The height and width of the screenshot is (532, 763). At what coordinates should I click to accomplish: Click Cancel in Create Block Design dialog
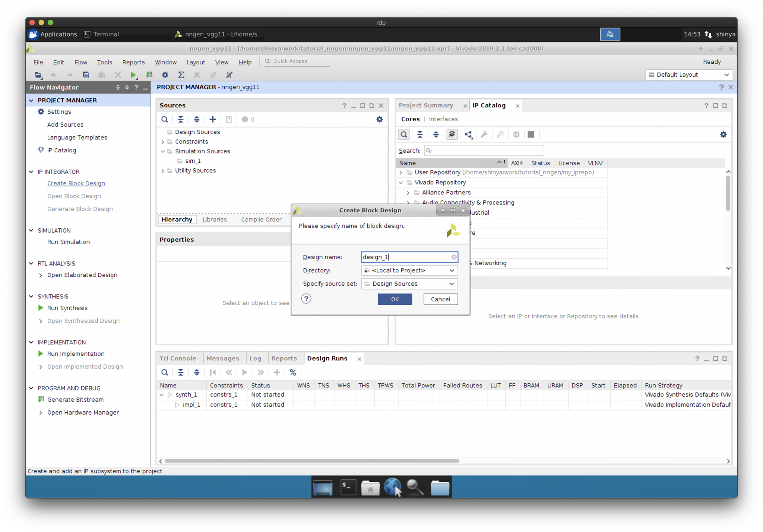coord(440,299)
